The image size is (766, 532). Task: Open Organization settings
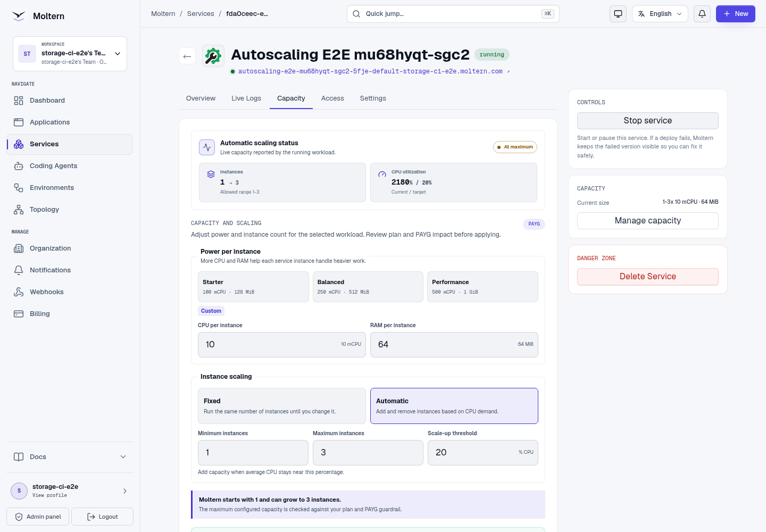point(69,248)
